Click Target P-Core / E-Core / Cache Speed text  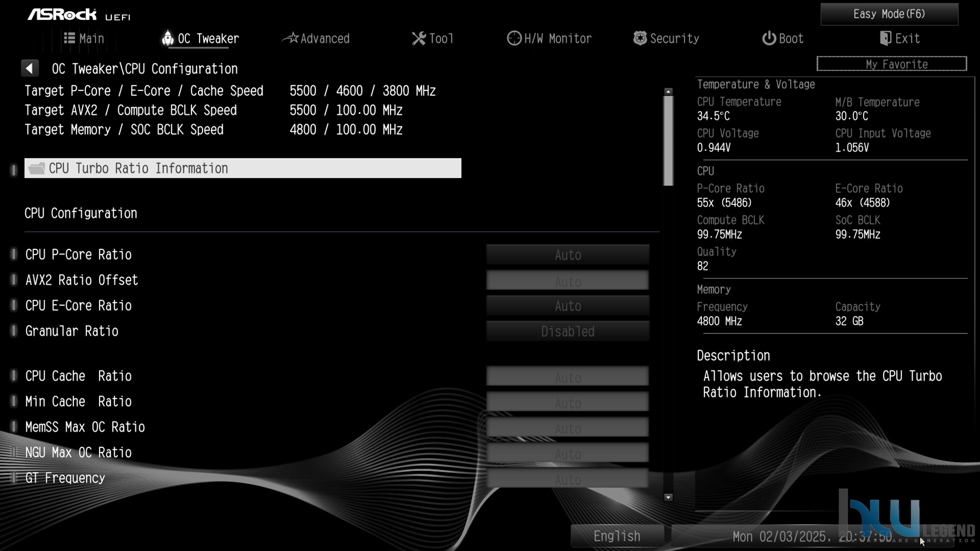tap(144, 91)
